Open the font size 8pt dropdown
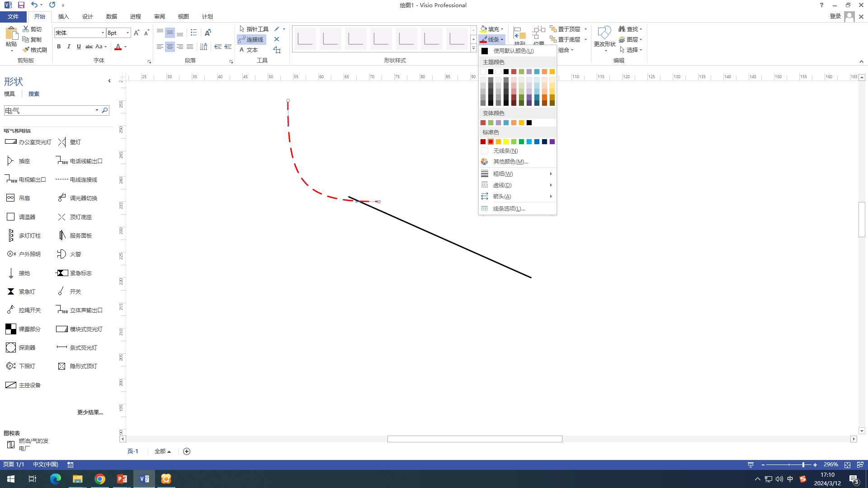 click(x=128, y=33)
